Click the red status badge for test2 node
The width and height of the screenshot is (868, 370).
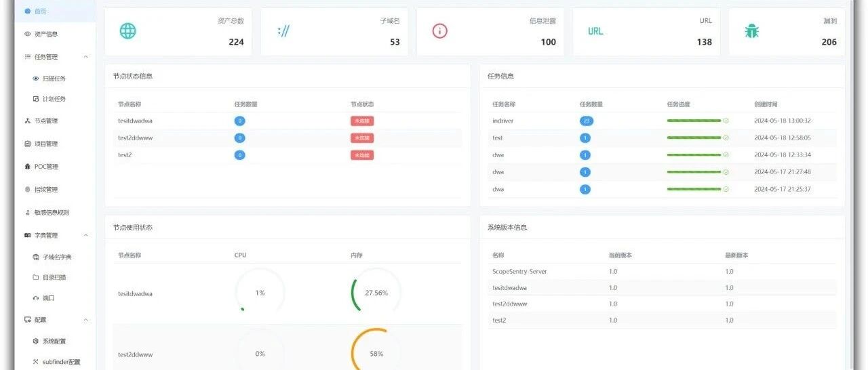click(362, 155)
